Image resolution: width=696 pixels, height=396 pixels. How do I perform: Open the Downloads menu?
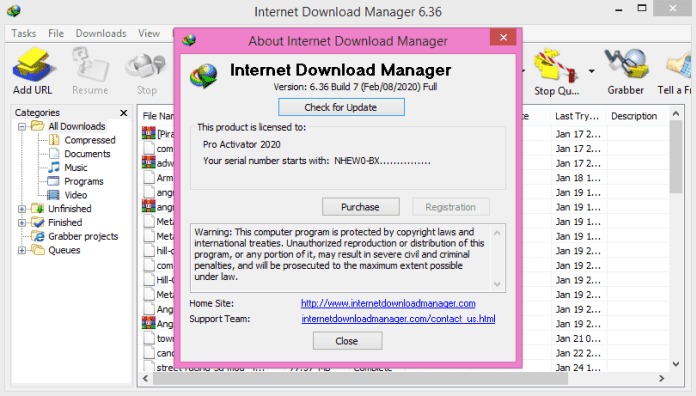point(101,33)
